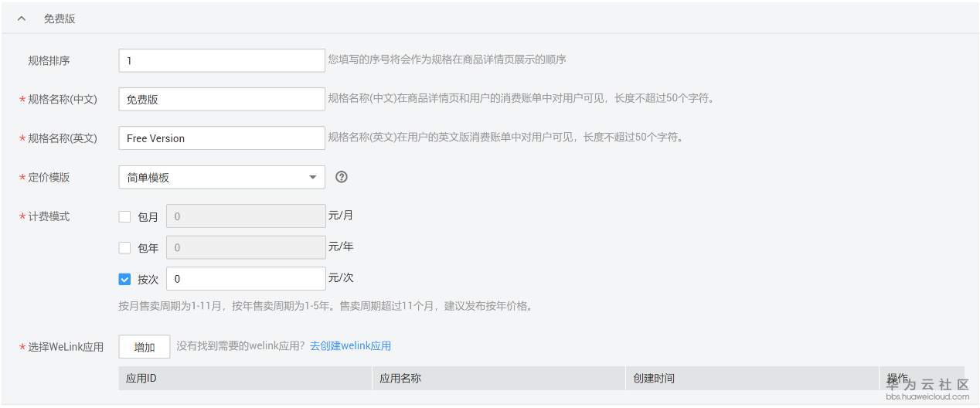Screen dimensions: 980x408
Task: Click the 增加 button for WeLink app
Action: (145, 347)
